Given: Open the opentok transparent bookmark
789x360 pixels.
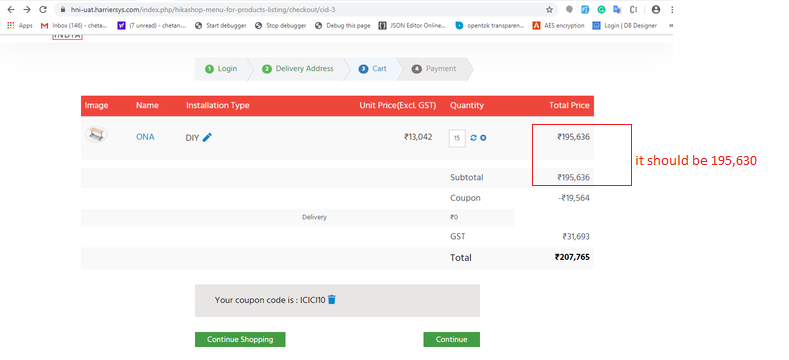Looking at the screenshot, I should [490, 25].
